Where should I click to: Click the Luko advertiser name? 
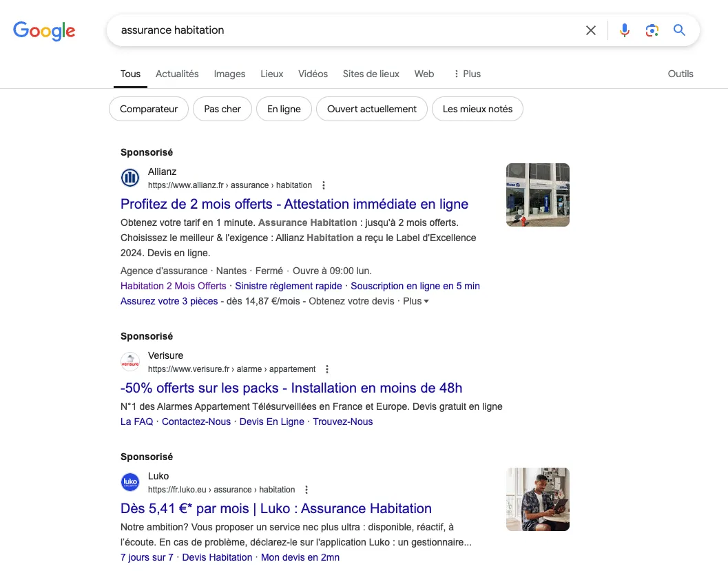point(158,477)
